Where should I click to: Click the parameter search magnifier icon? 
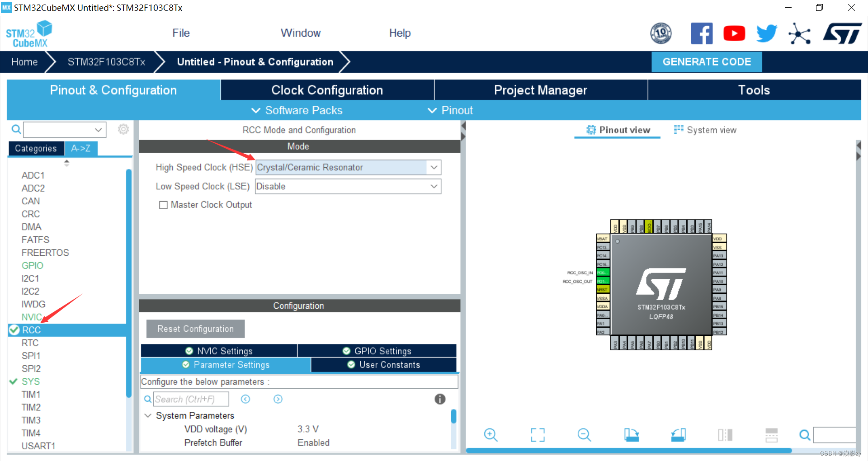click(148, 399)
